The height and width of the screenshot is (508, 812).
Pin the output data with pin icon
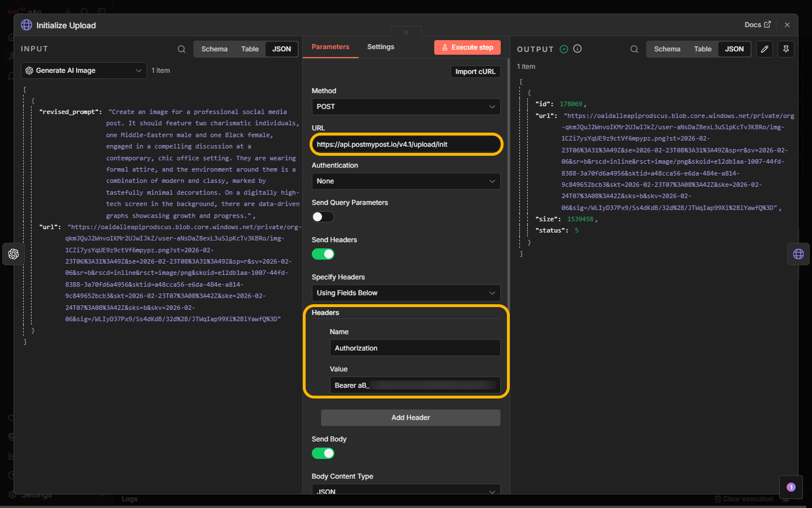coord(786,49)
